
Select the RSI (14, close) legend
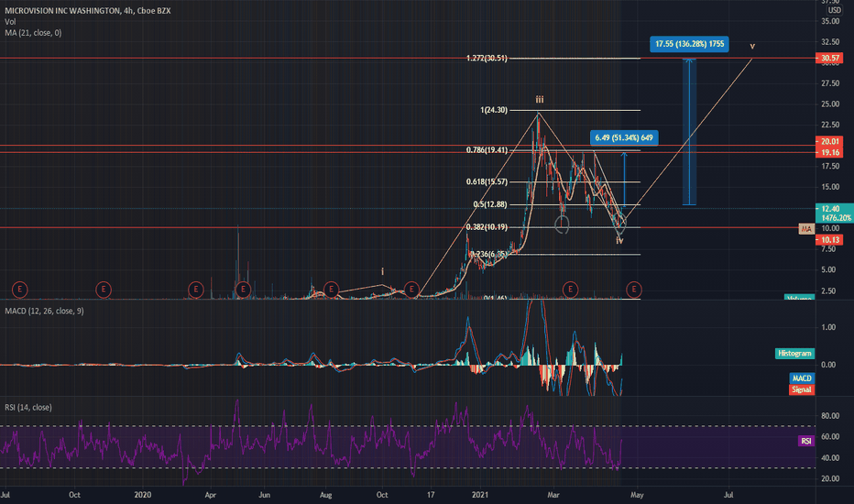pyautogui.click(x=28, y=407)
